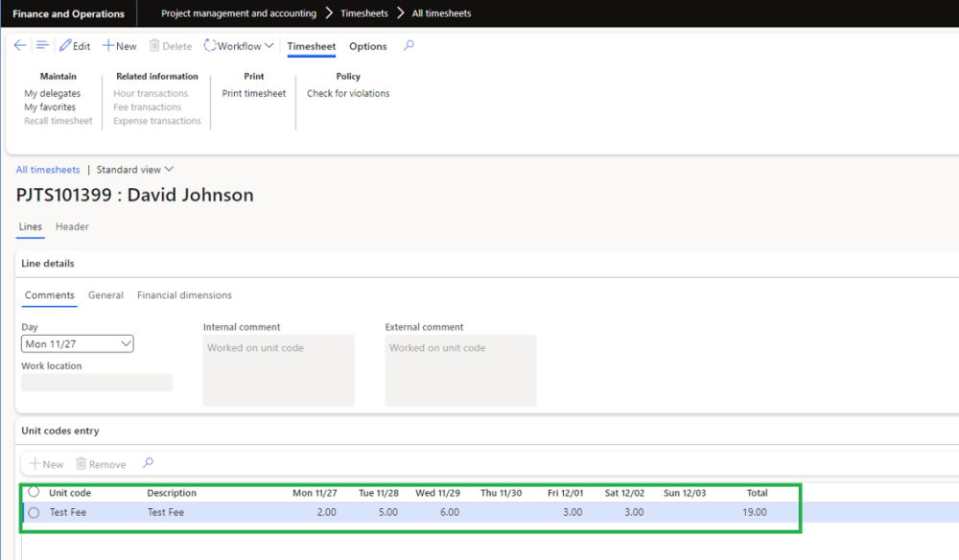
Task: Expand the Workflow dropdown chevron
Action: point(269,46)
